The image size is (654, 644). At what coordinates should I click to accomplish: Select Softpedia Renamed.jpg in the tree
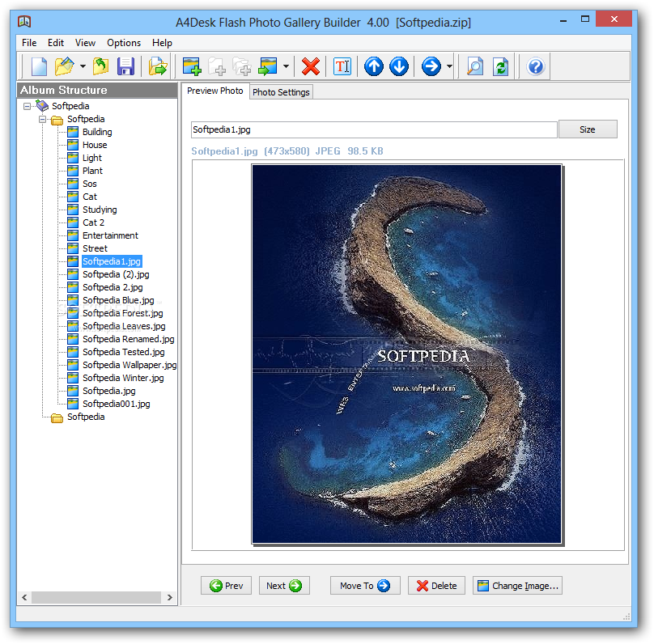coord(128,339)
